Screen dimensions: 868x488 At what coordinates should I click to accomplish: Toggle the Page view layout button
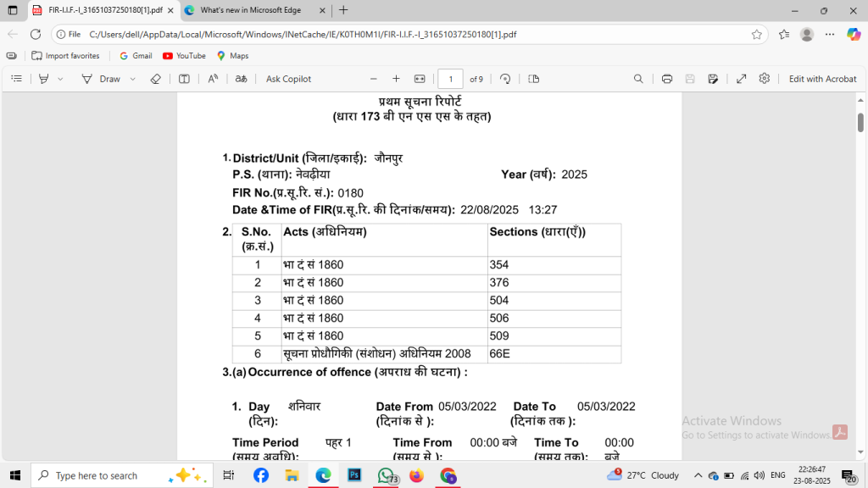pyautogui.click(x=533, y=79)
